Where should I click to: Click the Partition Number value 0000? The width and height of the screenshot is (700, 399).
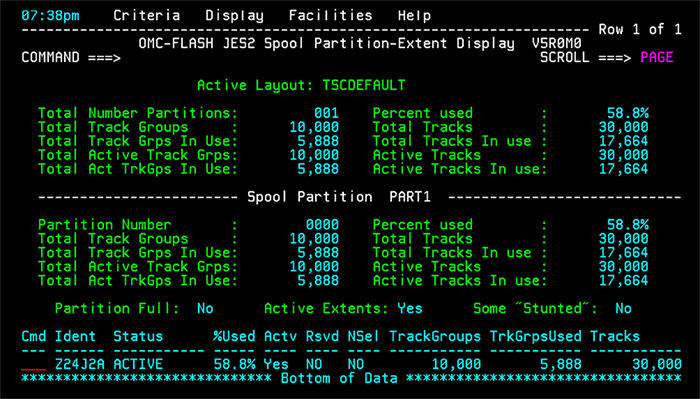[322, 225]
